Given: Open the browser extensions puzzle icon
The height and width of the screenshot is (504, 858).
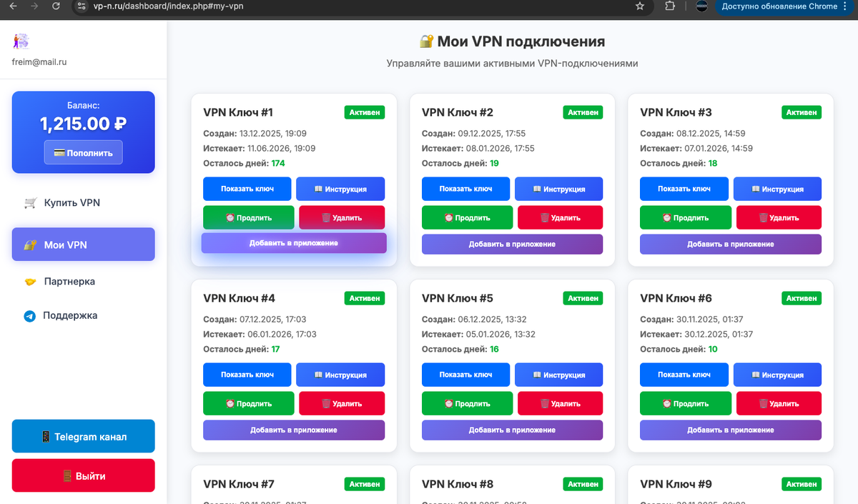Looking at the screenshot, I should tap(670, 6).
